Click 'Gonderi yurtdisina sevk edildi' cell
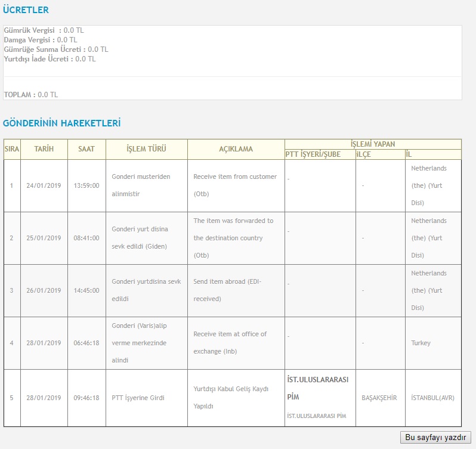This screenshot has width=476, height=449. pos(147,290)
